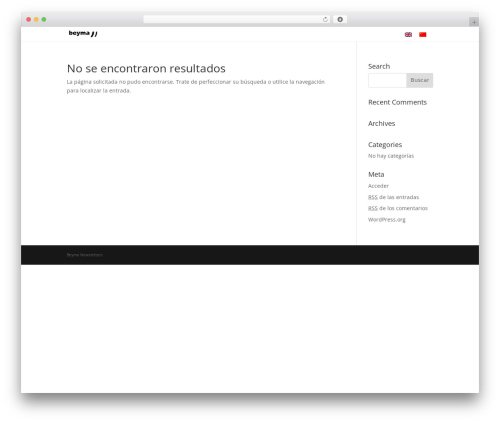
Task: Switch language with Chinese flag icon
Action: (x=423, y=34)
